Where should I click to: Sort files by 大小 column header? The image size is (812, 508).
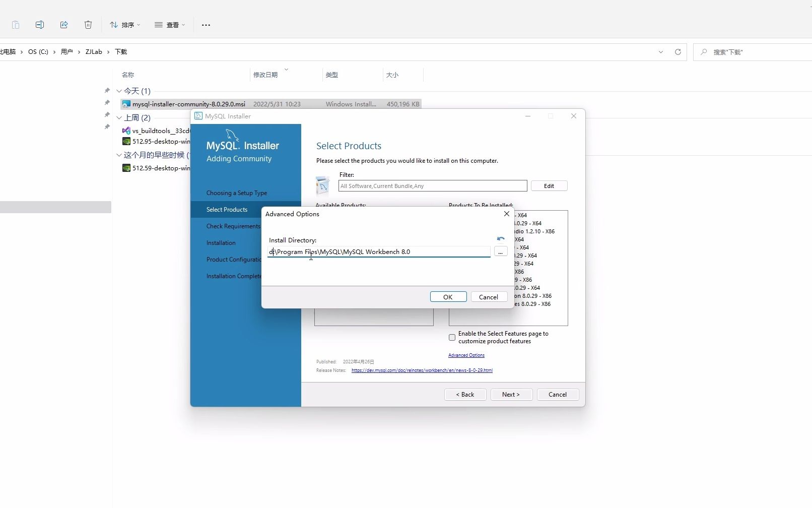(392, 75)
